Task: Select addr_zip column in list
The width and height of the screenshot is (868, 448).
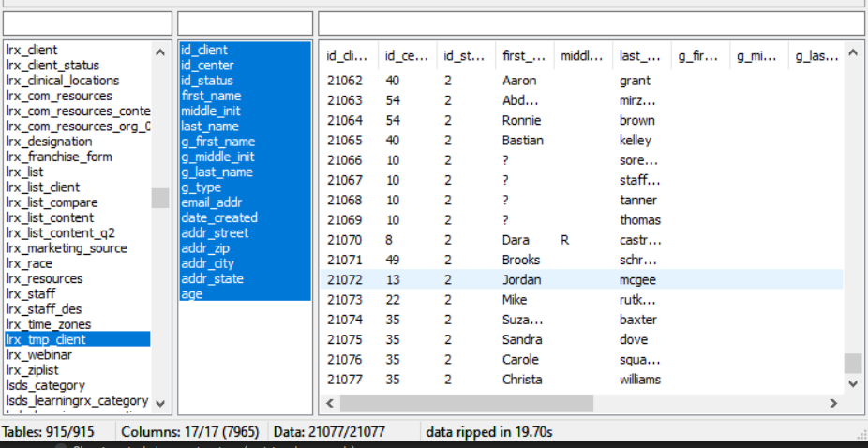Action: pyautogui.click(x=246, y=248)
